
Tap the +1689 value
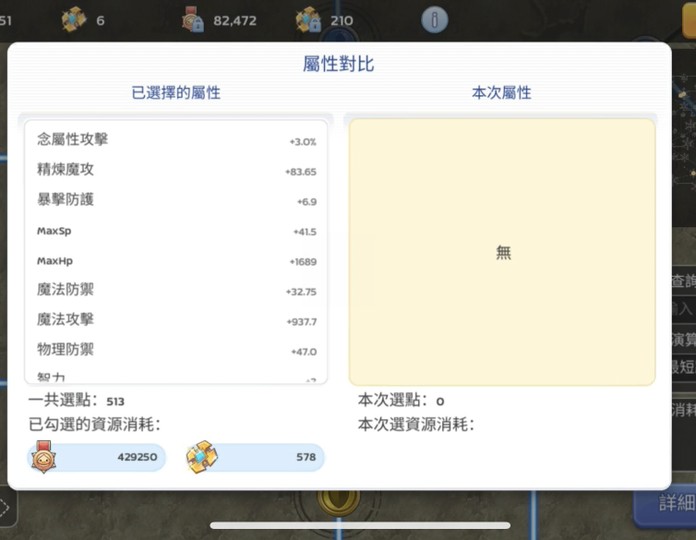(303, 262)
